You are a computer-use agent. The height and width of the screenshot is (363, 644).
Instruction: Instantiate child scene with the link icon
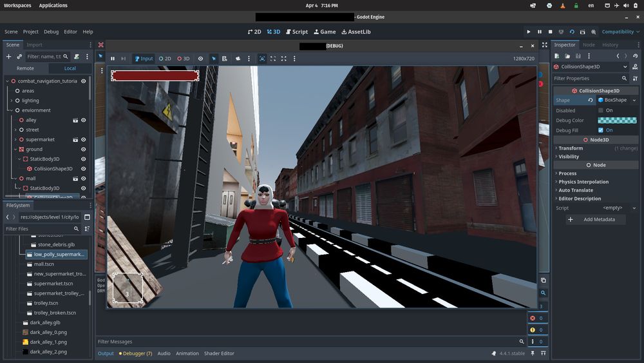(x=19, y=56)
